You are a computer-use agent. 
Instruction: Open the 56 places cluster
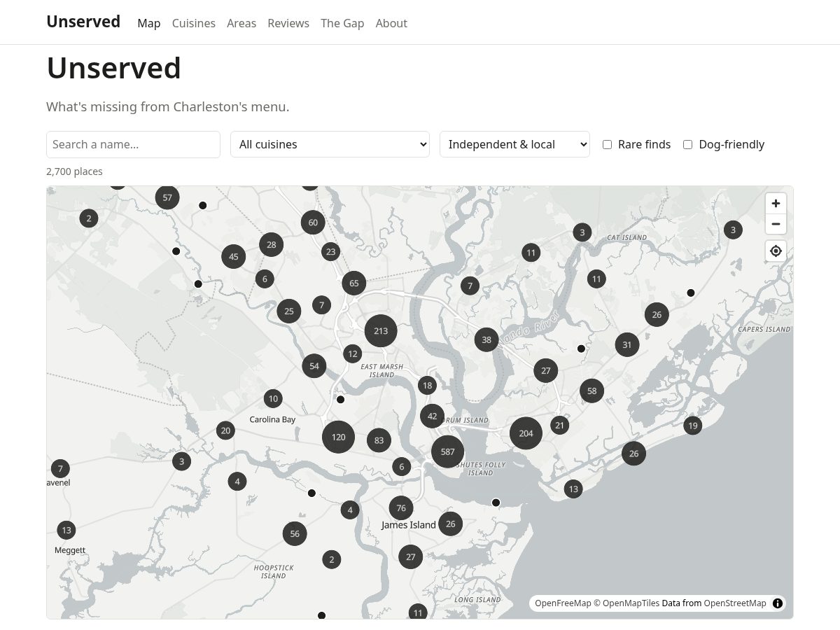point(295,533)
